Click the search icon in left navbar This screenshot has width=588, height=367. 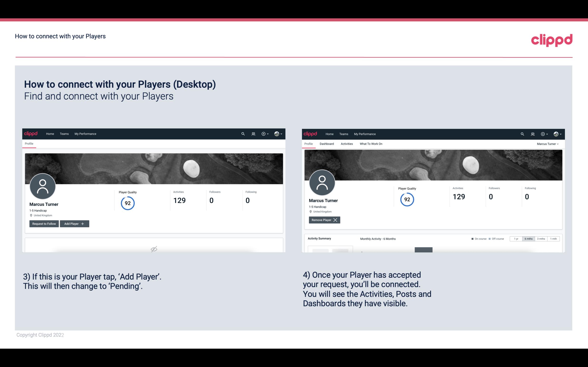pyautogui.click(x=243, y=133)
